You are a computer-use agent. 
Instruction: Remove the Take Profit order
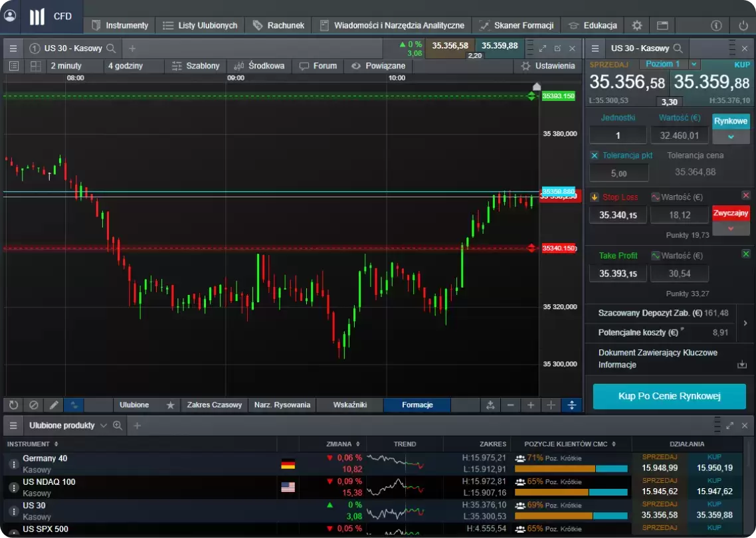point(746,254)
